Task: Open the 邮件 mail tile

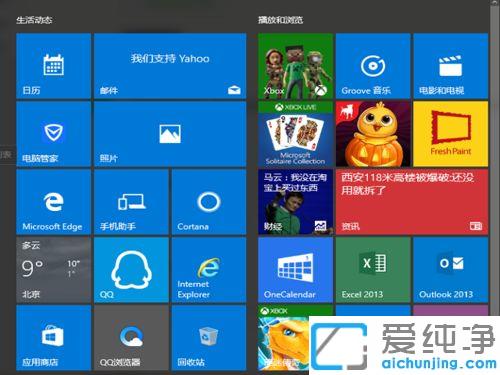Action: click(170, 66)
